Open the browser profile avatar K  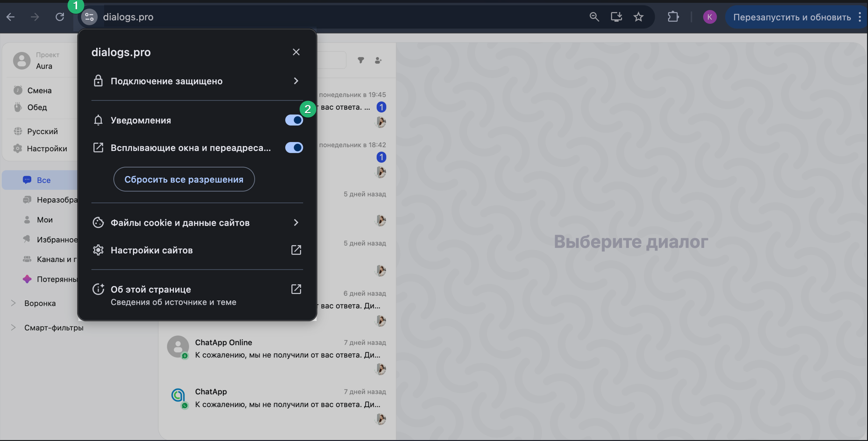point(709,17)
